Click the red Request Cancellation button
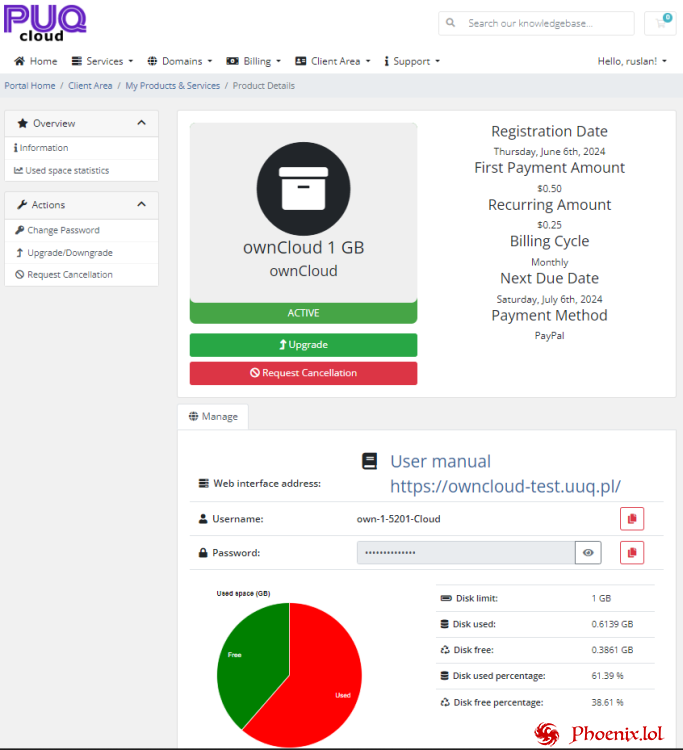 (303, 373)
